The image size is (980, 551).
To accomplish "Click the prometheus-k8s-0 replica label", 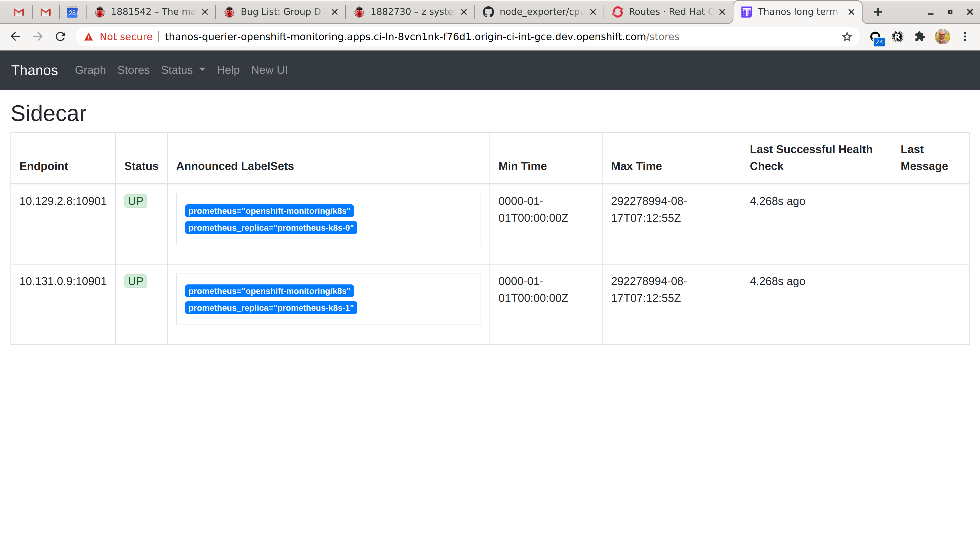I will pos(271,228).
